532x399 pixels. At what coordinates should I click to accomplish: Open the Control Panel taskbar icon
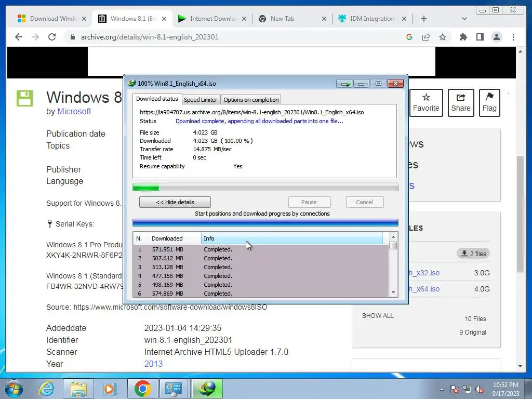point(174,389)
